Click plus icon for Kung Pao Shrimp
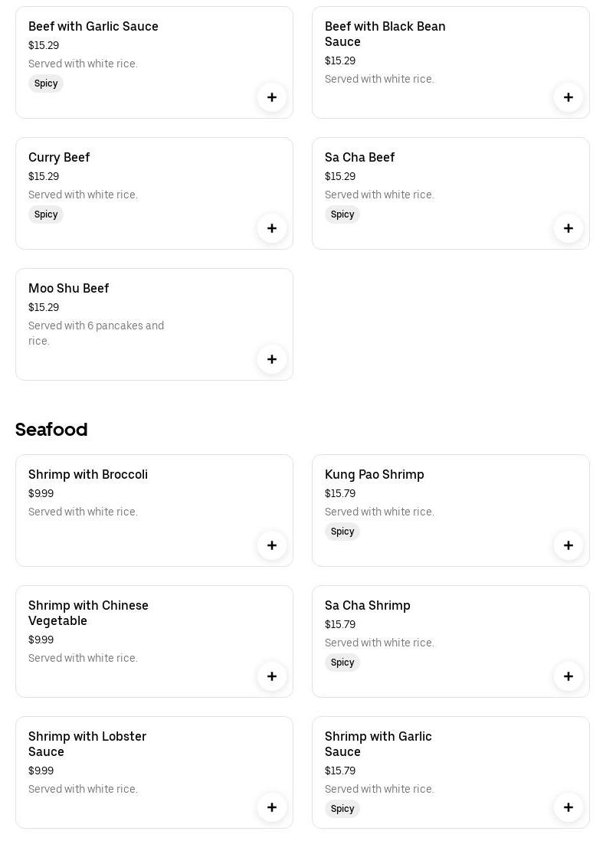The width and height of the screenshot is (616, 841). pos(568,545)
